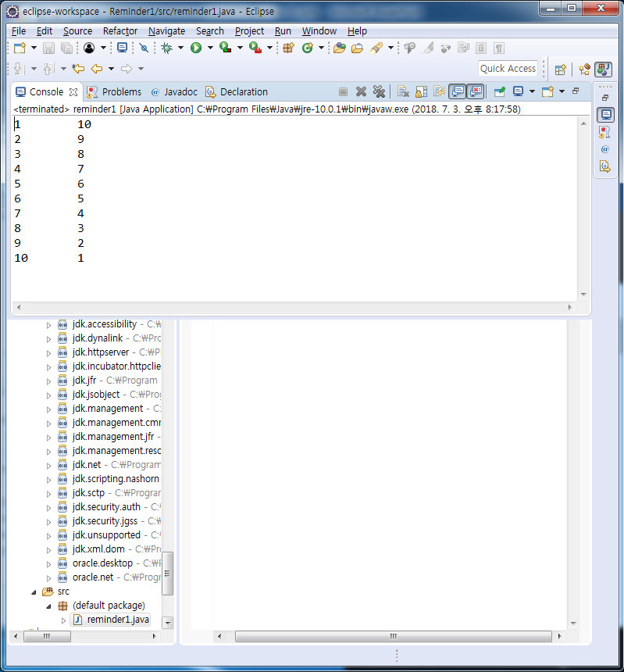Switch to the Javadoc tab
Screen dimensions: 624x672
tap(174, 91)
